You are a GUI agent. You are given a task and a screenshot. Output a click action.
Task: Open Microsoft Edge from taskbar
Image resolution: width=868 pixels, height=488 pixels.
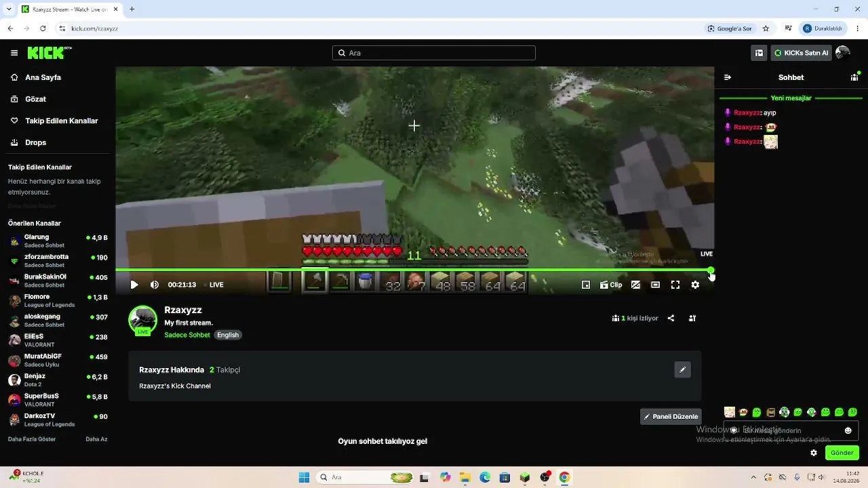pos(485,477)
